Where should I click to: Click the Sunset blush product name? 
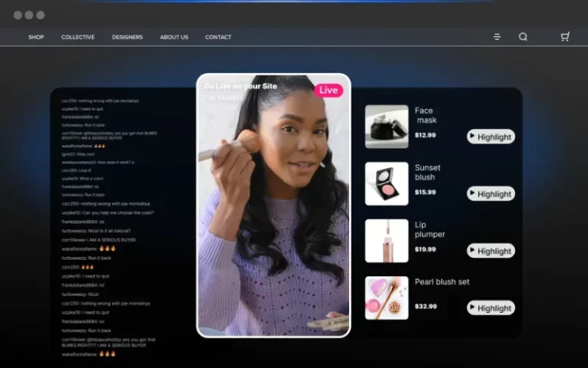[427, 172]
